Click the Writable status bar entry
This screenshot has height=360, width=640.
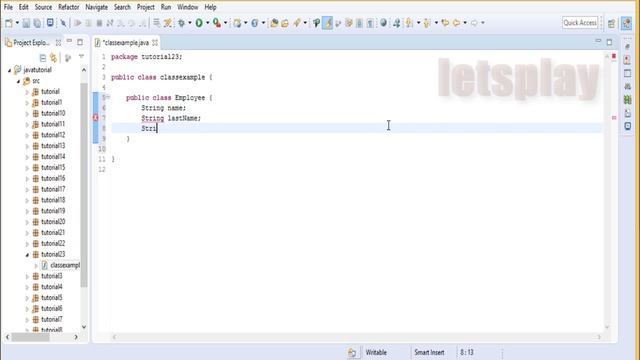[x=376, y=352]
